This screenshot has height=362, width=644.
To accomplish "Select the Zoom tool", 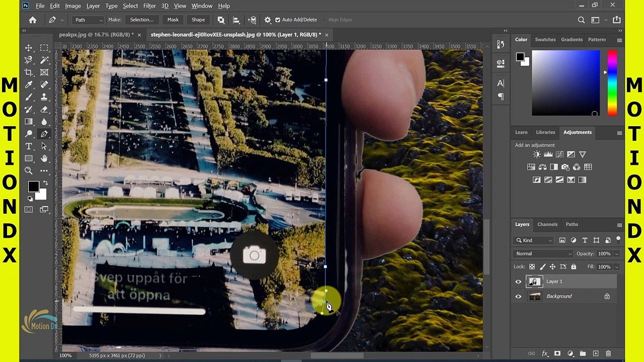I will [x=29, y=171].
